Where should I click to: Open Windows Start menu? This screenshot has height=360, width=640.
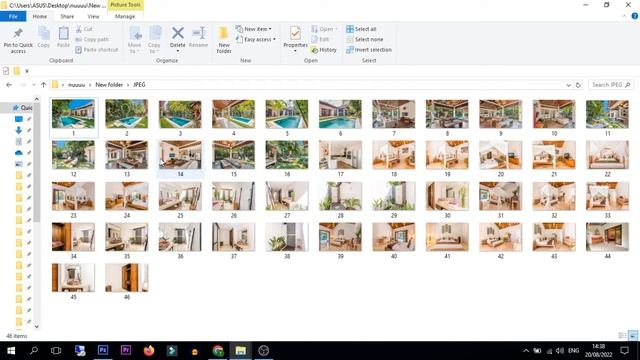point(11,351)
